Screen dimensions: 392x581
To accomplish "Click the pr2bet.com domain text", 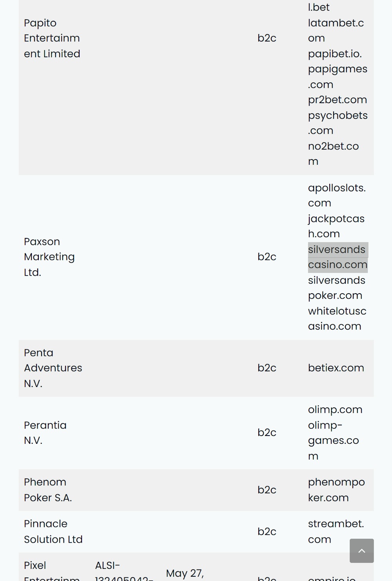I will [x=337, y=100].
